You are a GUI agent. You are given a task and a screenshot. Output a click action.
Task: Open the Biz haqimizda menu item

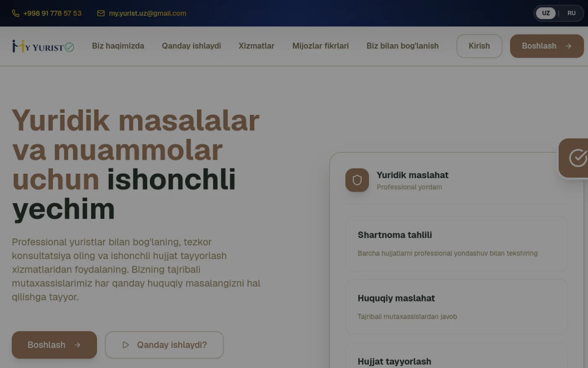pos(118,46)
